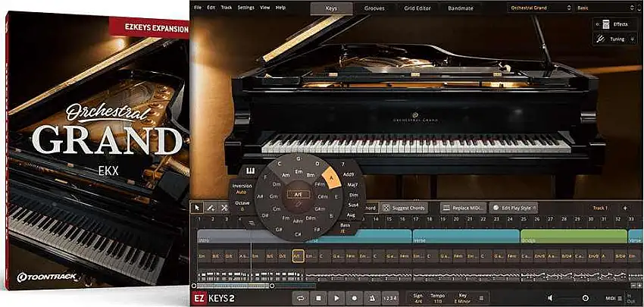Change the Key E Minor setting
The image size is (644, 307).
462,299
